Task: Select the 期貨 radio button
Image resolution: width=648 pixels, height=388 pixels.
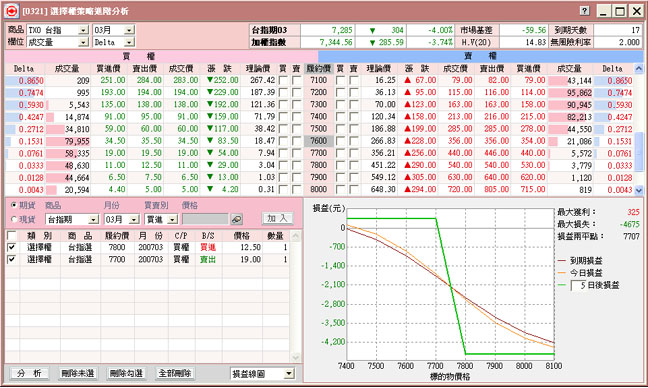Action: [x=14, y=205]
